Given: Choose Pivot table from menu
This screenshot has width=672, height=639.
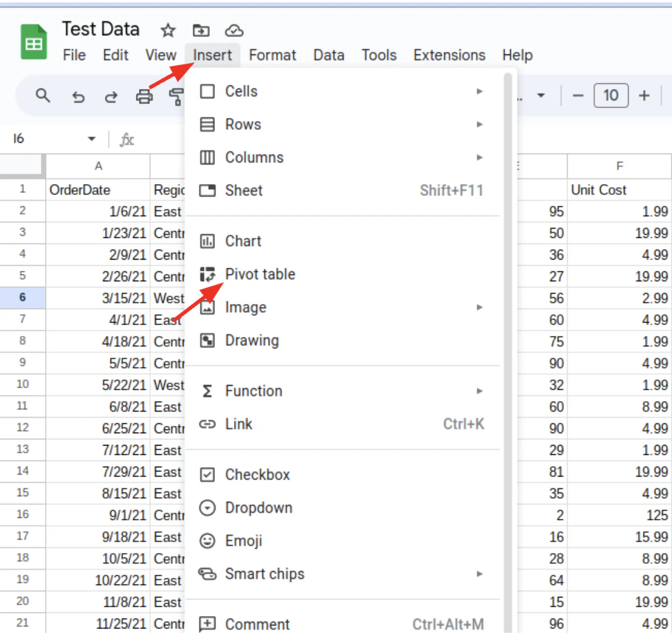Looking at the screenshot, I should (x=343, y=274).
